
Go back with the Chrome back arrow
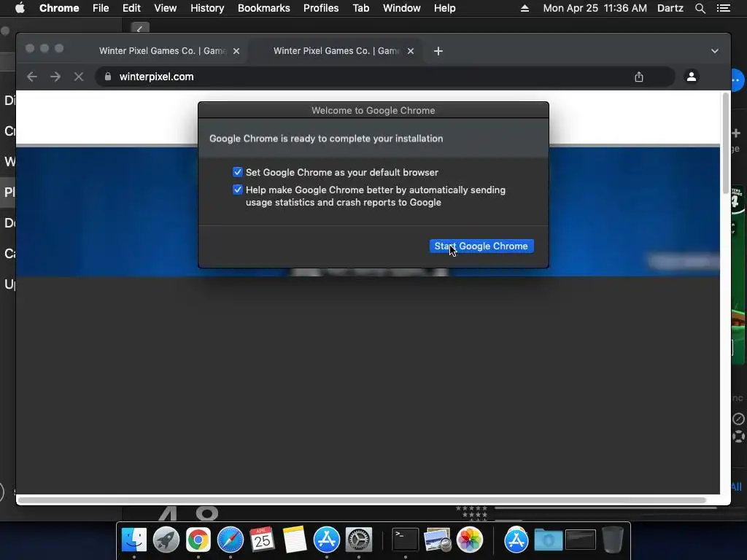32,77
